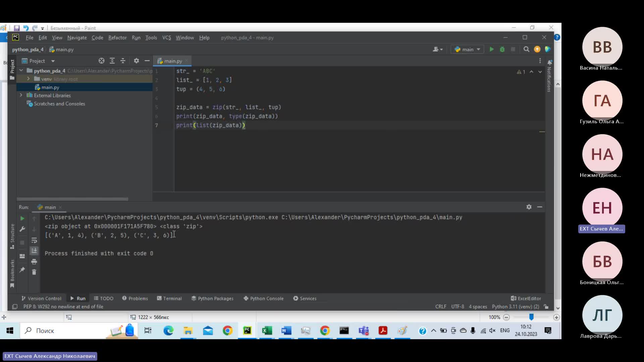Select Scratches and Consoles item
Viewport: 644px width, 362px height.
(x=59, y=104)
